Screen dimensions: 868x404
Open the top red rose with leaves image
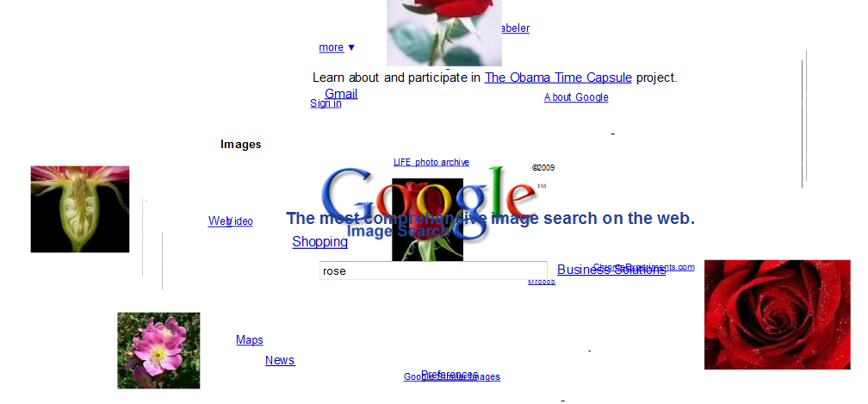pos(444,34)
